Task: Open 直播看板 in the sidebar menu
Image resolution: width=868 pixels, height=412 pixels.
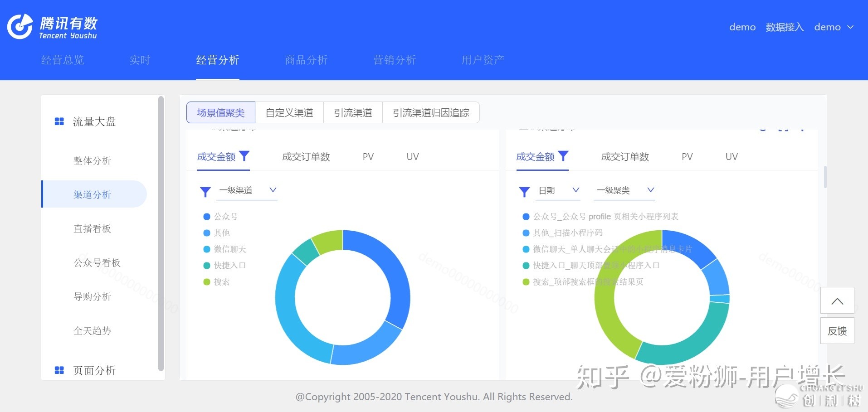Action: click(x=93, y=229)
